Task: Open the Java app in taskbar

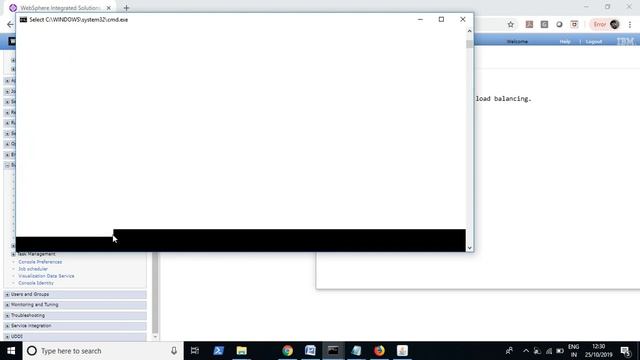Action: [x=402, y=351]
